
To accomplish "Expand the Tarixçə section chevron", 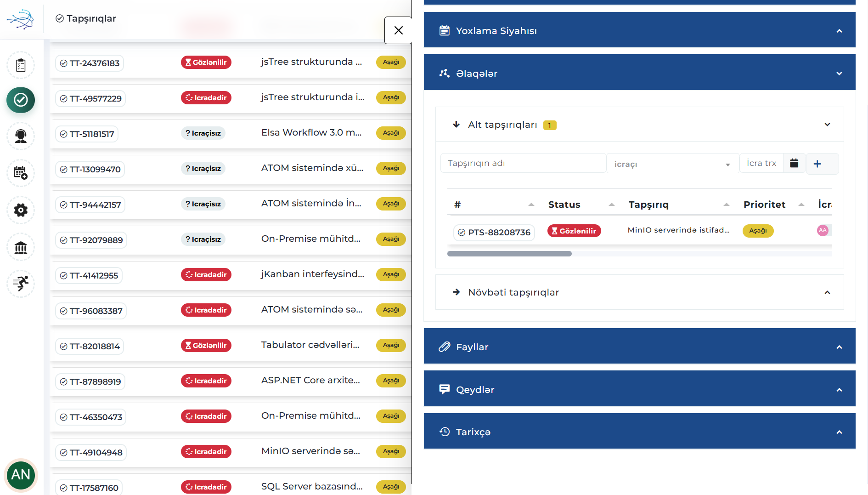I will point(839,432).
